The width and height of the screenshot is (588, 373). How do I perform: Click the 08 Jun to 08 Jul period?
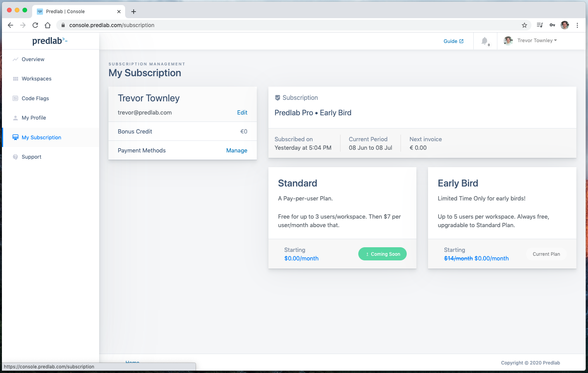(x=370, y=148)
